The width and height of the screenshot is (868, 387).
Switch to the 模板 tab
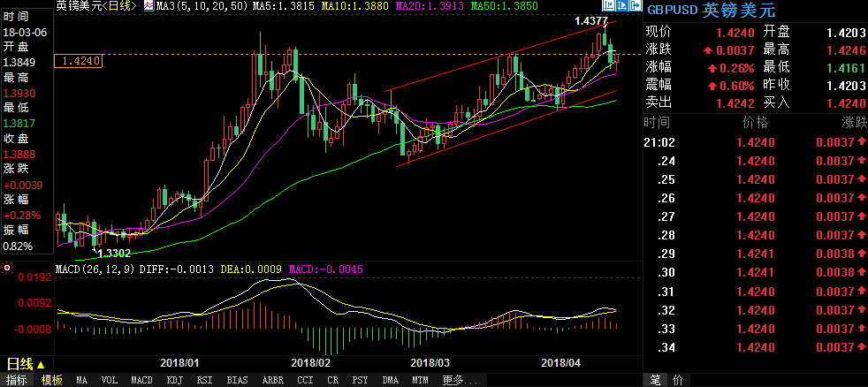[51, 380]
